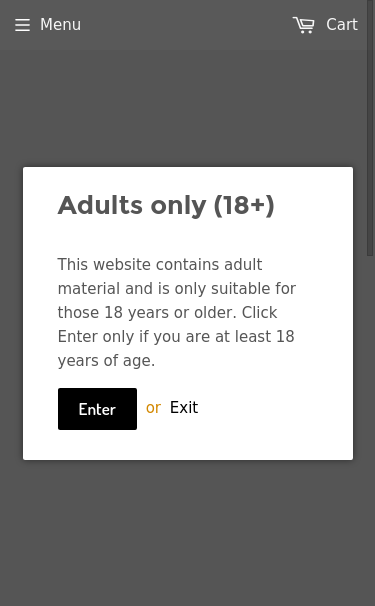Open the Cart text link
This screenshot has width=375, height=606.
pos(342,25)
